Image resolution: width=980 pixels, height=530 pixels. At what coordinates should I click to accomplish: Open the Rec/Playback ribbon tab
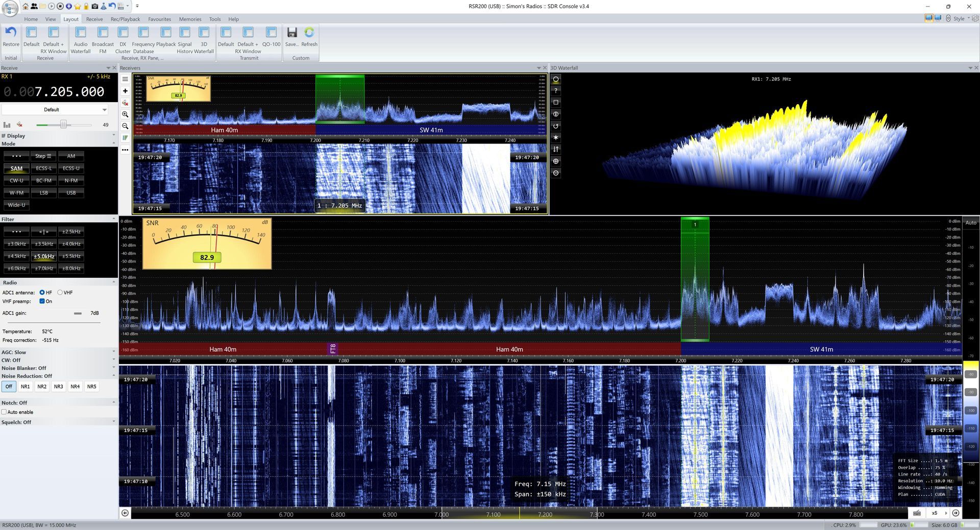[125, 19]
